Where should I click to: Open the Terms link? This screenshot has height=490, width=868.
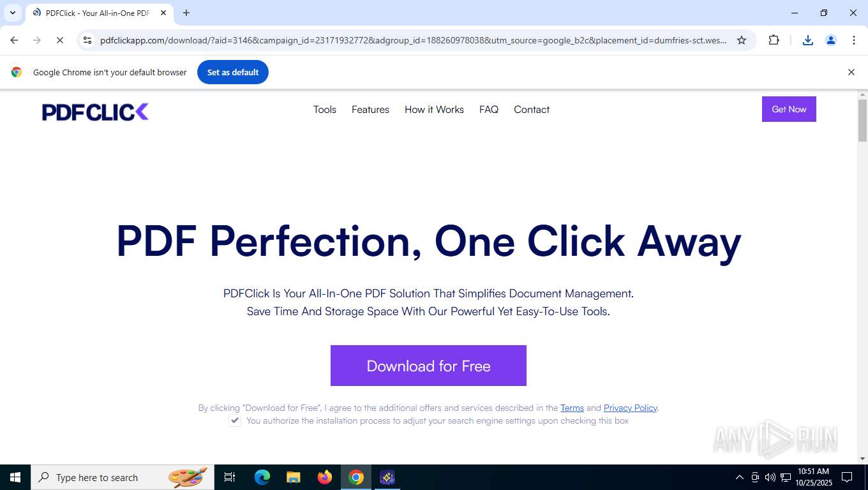(572, 408)
